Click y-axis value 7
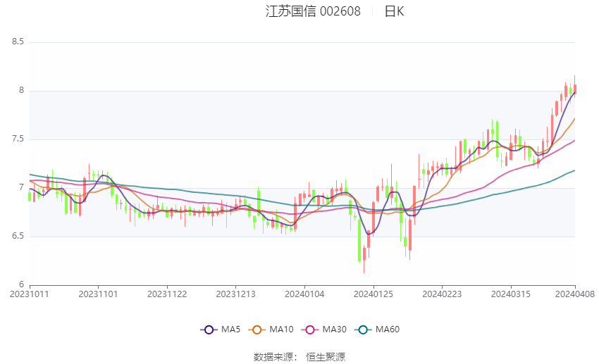 [x=21, y=187]
